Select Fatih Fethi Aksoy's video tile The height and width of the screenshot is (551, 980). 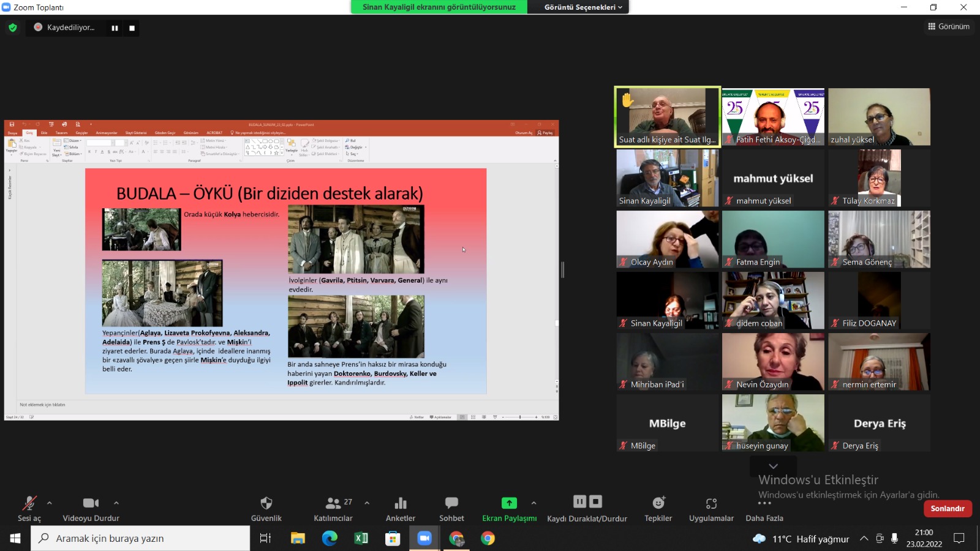(773, 116)
